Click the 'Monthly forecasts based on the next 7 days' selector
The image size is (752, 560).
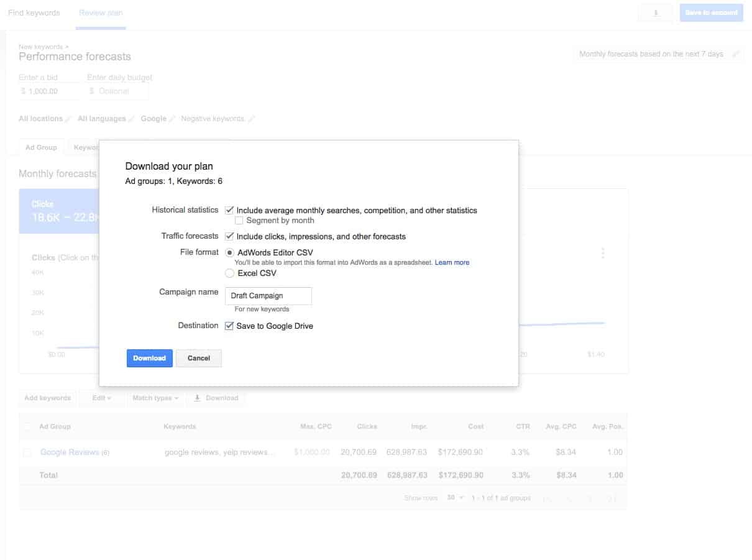coord(658,54)
